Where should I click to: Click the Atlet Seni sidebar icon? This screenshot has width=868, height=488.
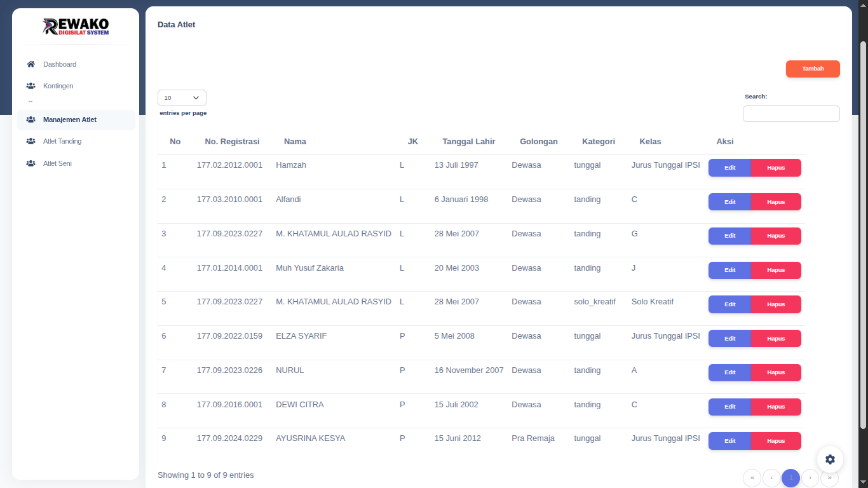coord(31,163)
